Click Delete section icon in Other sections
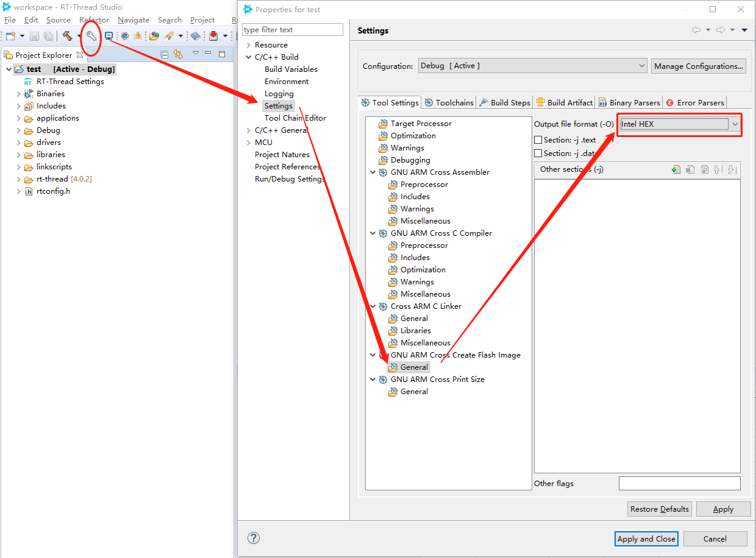The height and width of the screenshot is (558, 756). coord(690,170)
